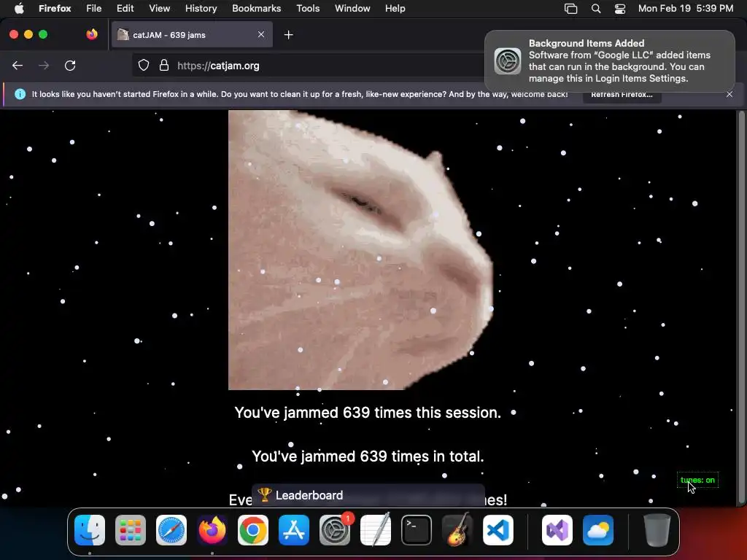
Task: Open System Settings in the dock
Action: pyautogui.click(x=335, y=530)
